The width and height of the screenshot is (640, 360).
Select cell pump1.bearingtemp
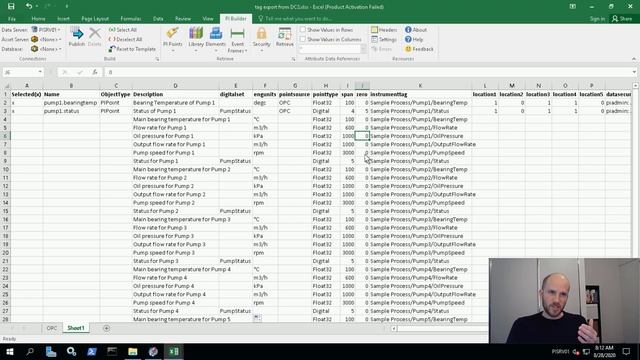click(x=71, y=103)
